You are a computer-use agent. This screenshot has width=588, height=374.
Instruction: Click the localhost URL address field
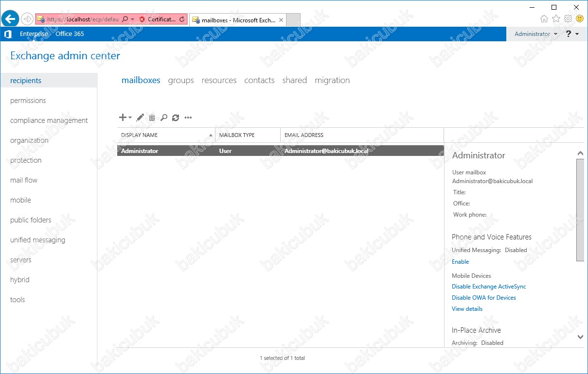[82, 19]
